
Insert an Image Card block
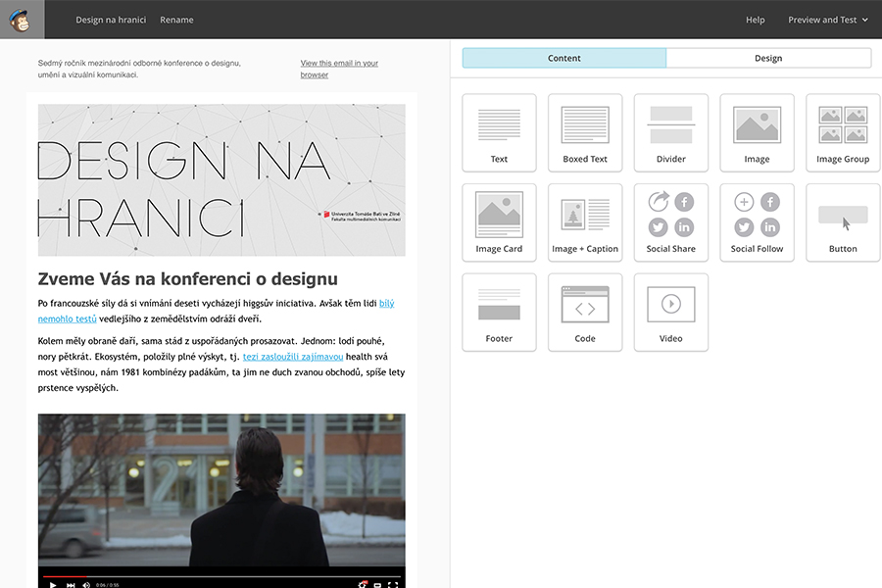pyautogui.click(x=499, y=222)
